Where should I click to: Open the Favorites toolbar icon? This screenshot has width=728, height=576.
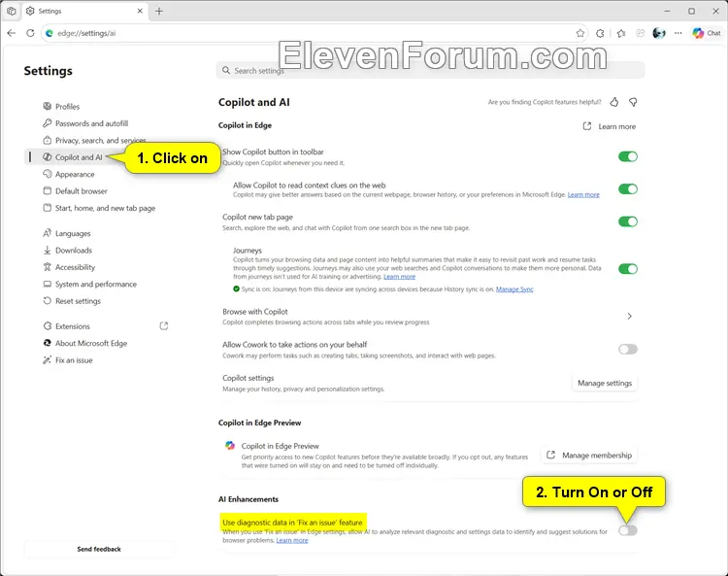point(621,33)
